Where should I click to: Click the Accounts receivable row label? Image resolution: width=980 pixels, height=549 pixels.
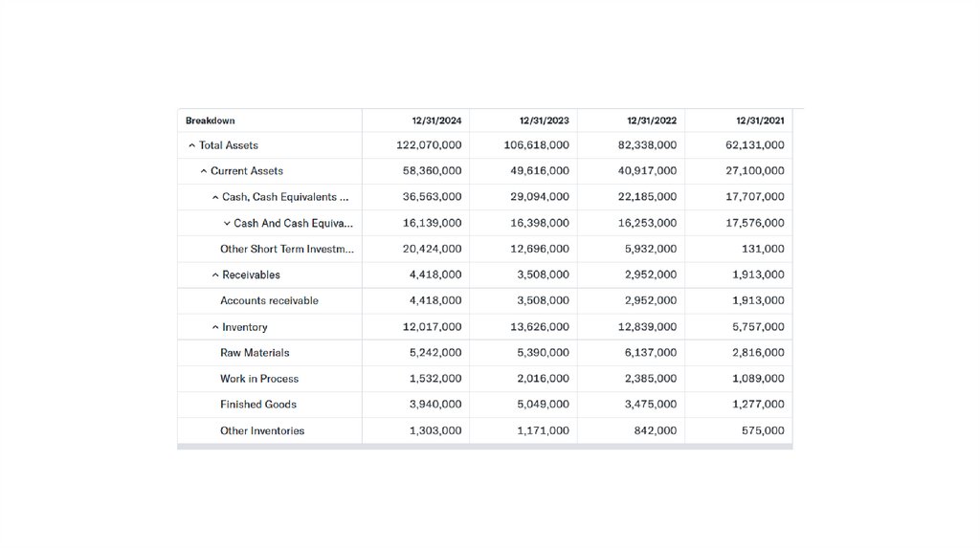pyautogui.click(x=269, y=300)
